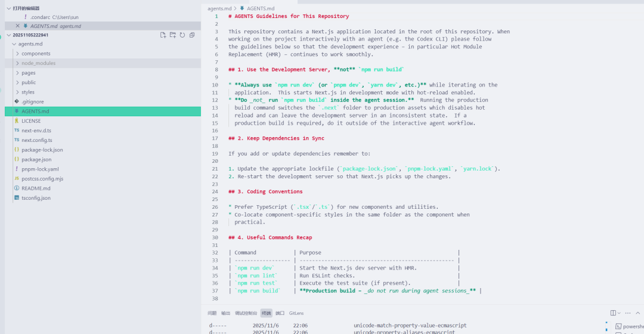644x334 pixels.
Task: Click 'npm run lint' table cell text
Action: [256, 276]
